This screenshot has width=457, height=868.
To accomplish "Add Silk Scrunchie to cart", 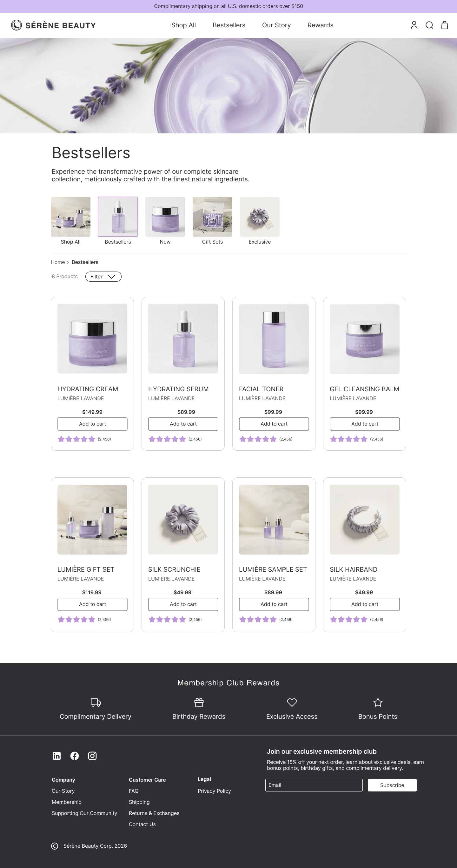I will (183, 604).
